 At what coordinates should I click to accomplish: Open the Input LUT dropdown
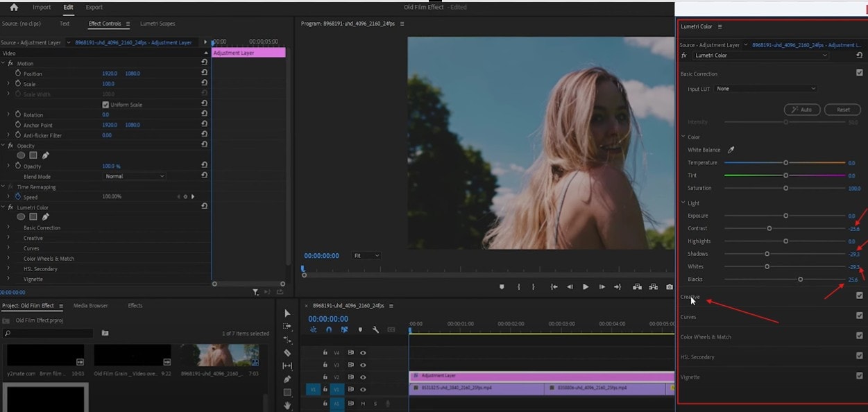[766, 89]
